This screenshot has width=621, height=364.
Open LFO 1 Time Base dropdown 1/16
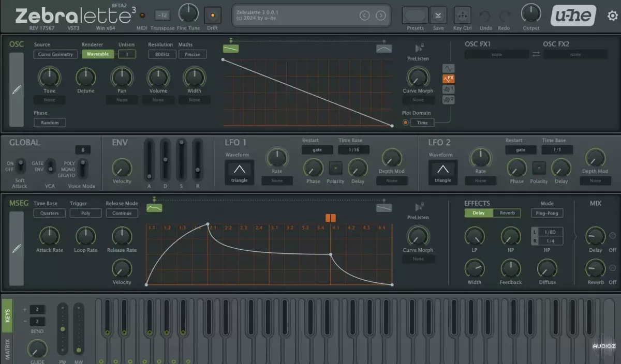click(353, 149)
